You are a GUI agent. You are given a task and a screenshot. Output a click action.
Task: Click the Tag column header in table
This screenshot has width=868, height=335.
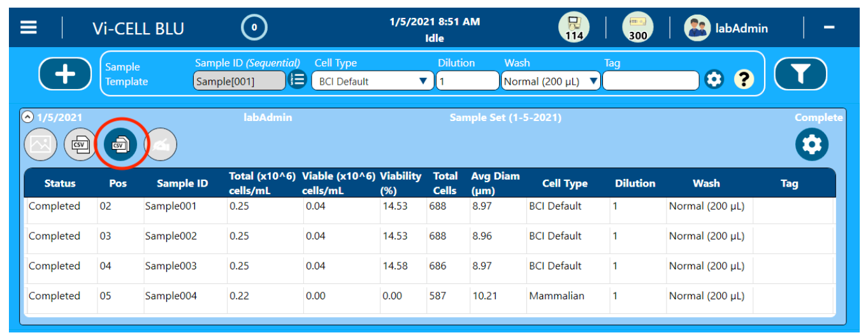(x=790, y=183)
